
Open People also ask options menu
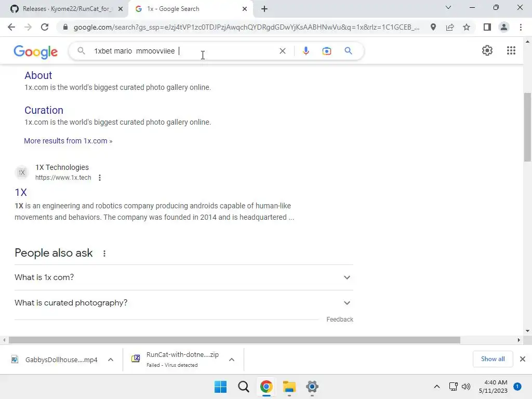pyautogui.click(x=104, y=253)
